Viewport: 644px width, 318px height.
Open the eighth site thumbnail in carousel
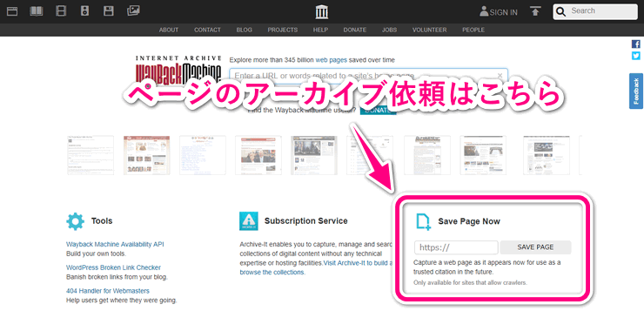483,155
